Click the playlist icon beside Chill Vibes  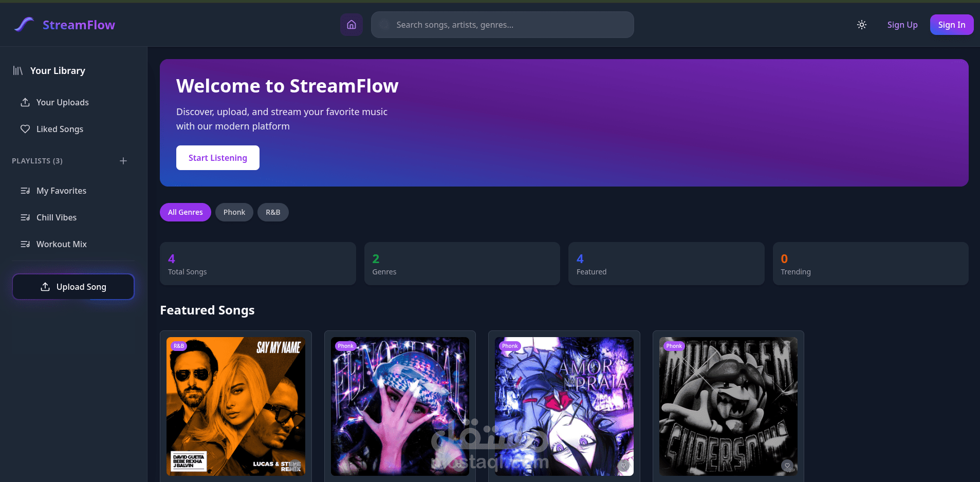click(x=25, y=217)
